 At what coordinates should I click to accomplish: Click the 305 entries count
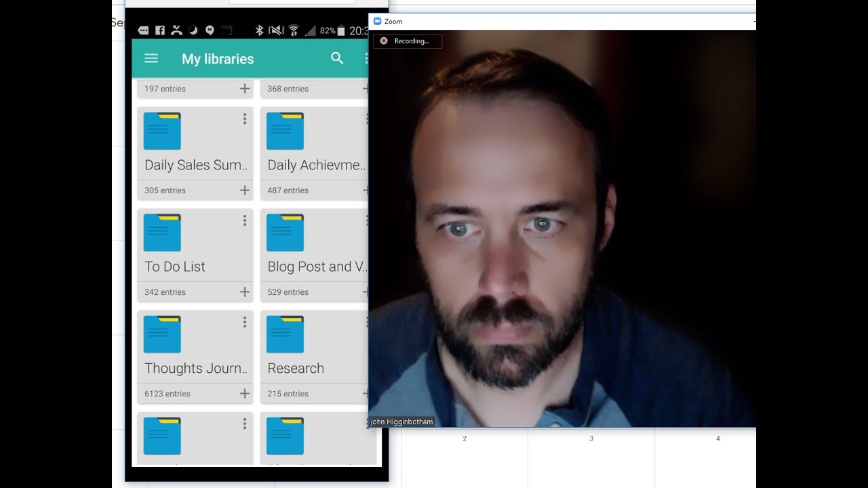coord(165,190)
